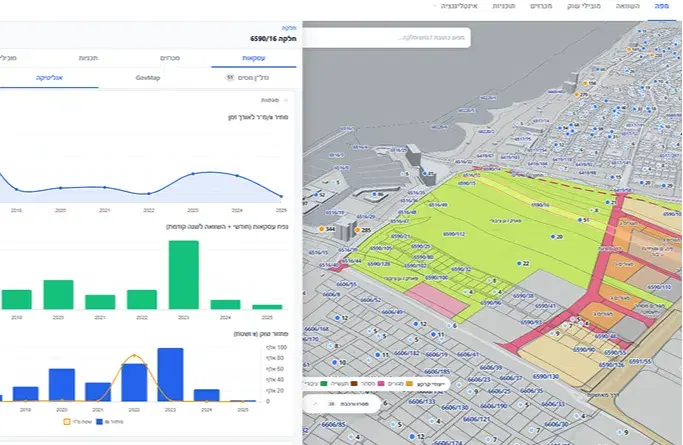Click the 2022 data point on price line chart
The image size is (683, 445).
[x=149, y=194]
